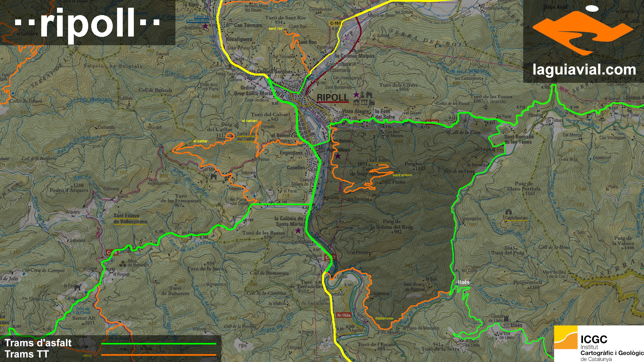Image resolution: width=644 pixels, height=362 pixels.
Task: Select the yellow 'sant antoni' waypoint label
Action: (x=402, y=175)
